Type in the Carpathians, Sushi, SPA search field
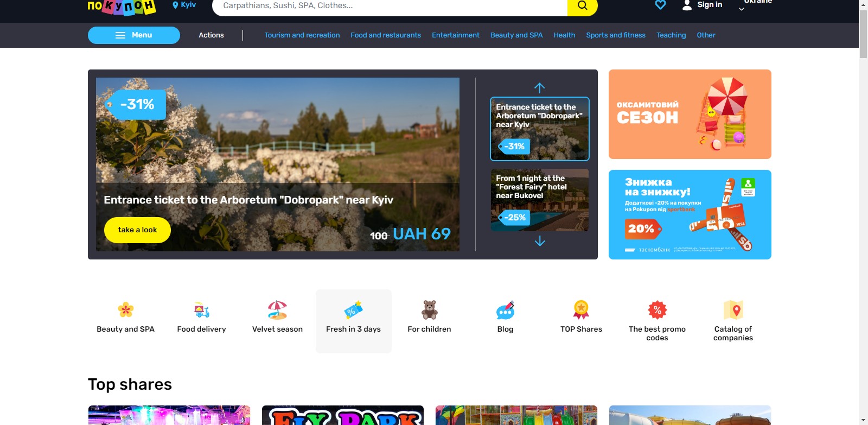This screenshot has width=868, height=425. click(389, 6)
